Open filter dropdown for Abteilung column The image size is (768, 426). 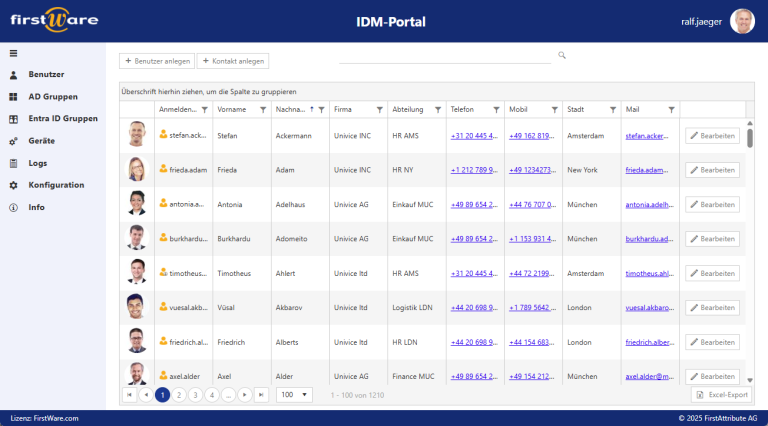437,110
